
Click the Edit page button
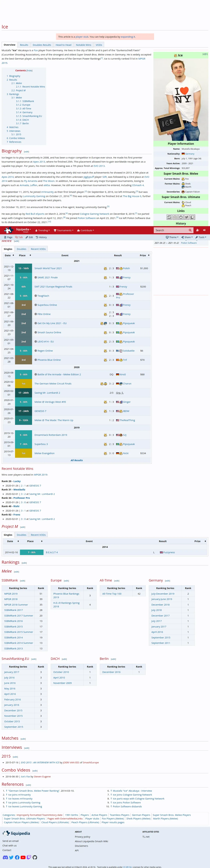[x=29, y=237]
